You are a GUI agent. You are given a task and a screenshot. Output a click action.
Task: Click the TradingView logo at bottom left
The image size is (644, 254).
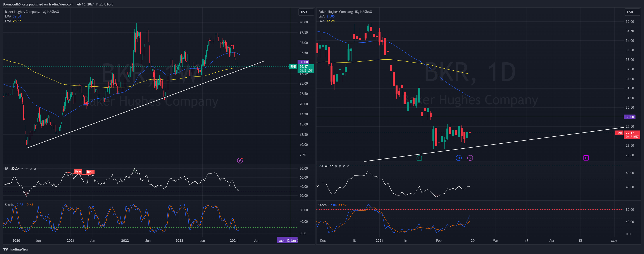tap(15, 249)
